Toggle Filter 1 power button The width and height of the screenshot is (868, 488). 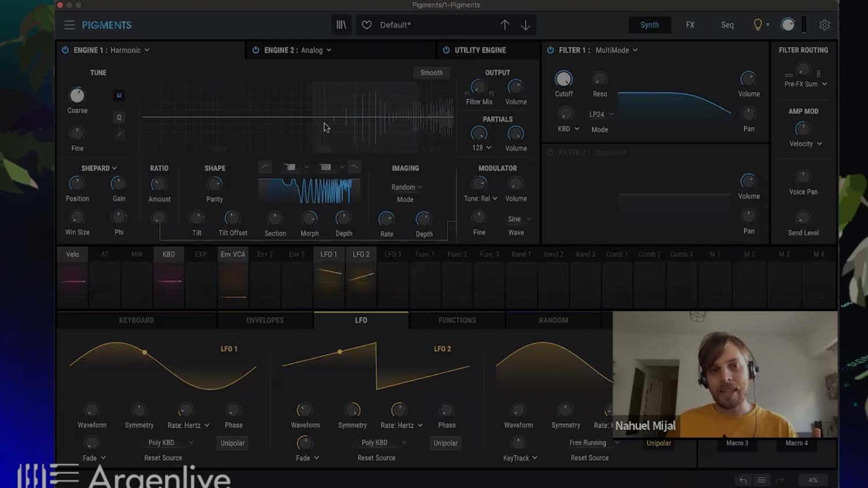click(550, 50)
